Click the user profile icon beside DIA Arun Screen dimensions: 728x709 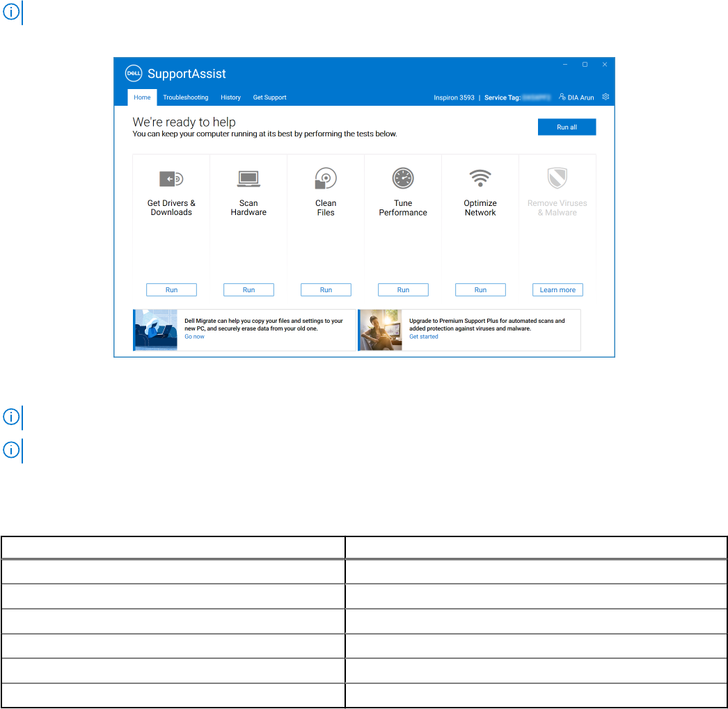562,97
